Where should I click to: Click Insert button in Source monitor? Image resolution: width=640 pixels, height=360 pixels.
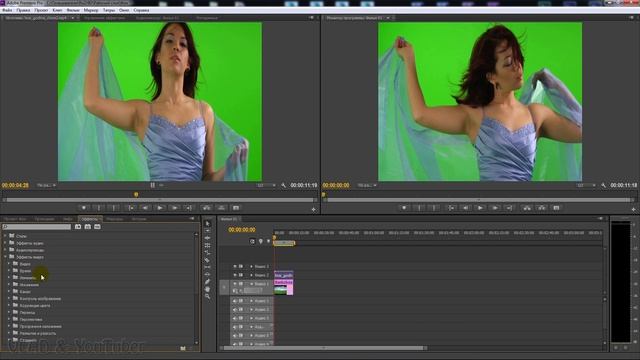pyautogui.click(x=207, y=208)
